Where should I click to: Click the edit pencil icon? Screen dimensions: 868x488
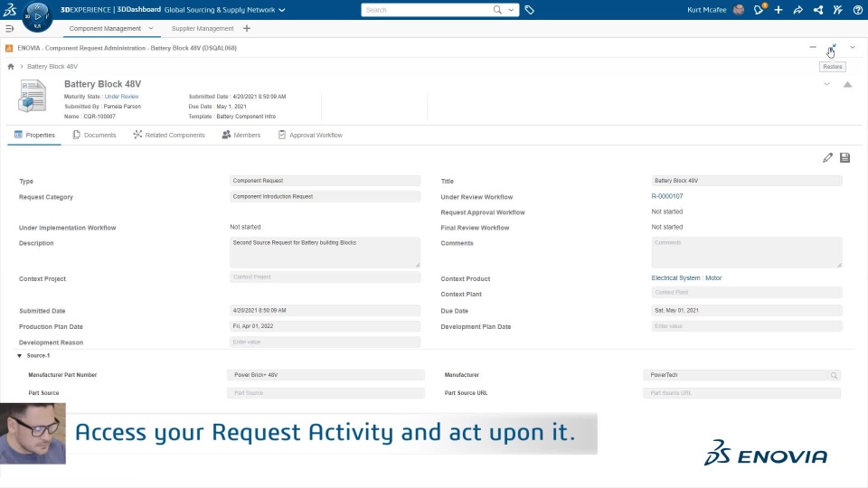click(x=827, y=157)
